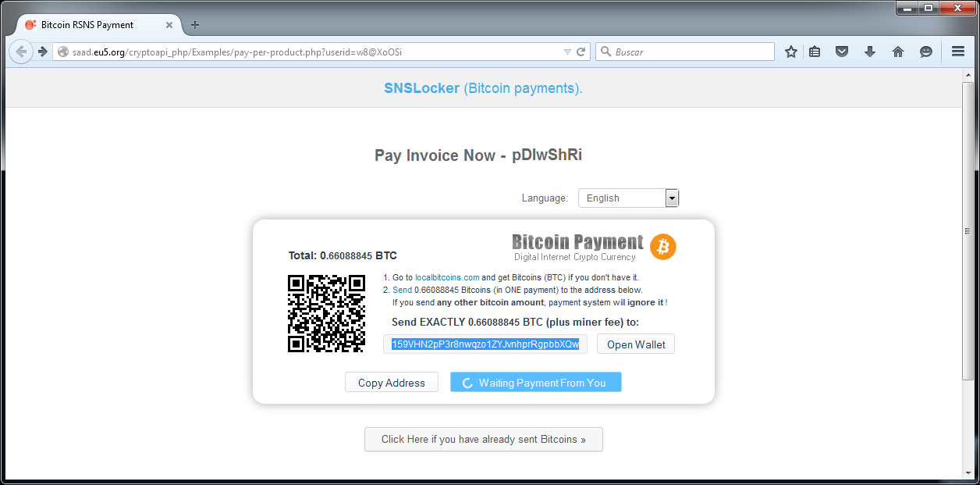This screenshot has width=980, height=485.
Task: Click the payment QR code image
Action: [x=327, y=313]
